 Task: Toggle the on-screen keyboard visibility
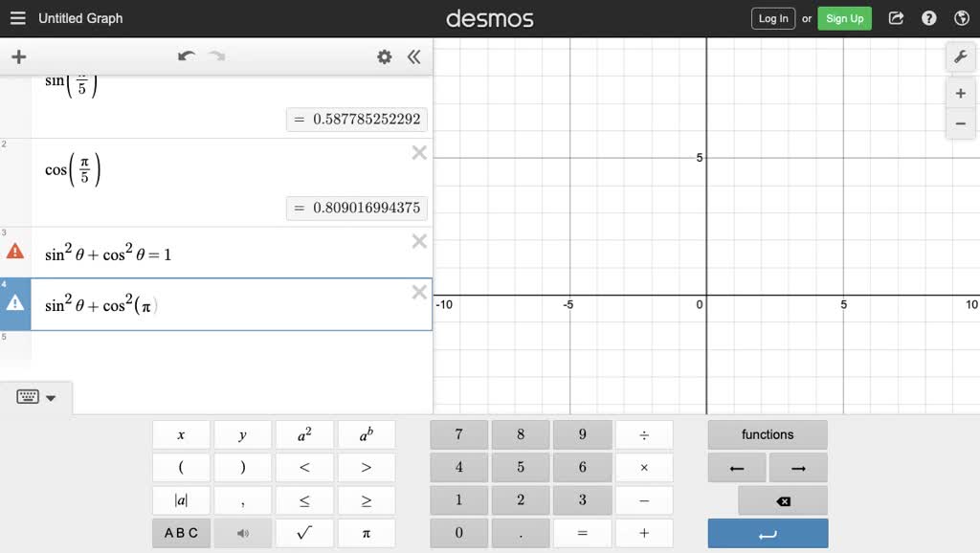(x=28, y=397)
